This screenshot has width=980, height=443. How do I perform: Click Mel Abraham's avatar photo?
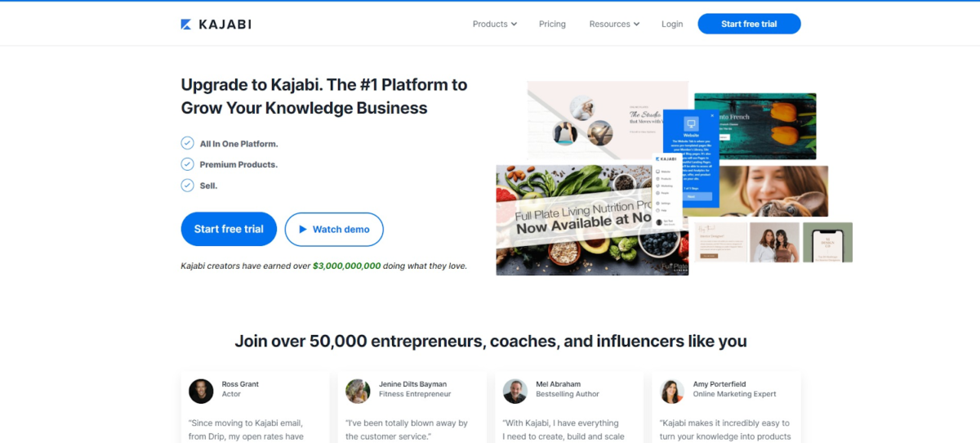point(514,391)
